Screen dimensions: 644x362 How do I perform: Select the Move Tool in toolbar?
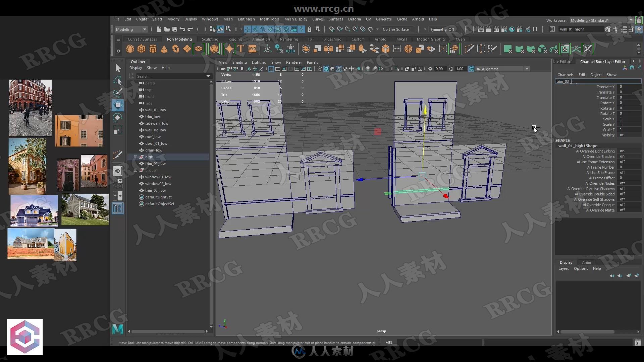pyautogui.click(x=118, y=105)
